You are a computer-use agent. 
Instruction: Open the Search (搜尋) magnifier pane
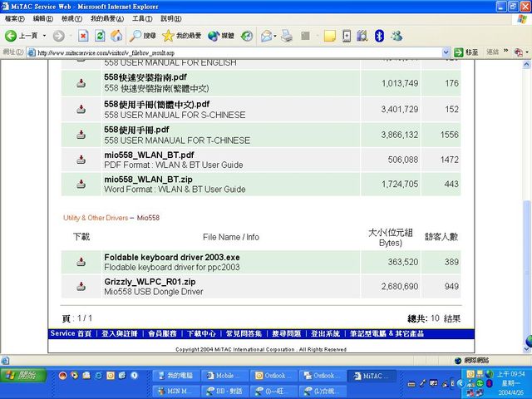click(x=143, y=36)
